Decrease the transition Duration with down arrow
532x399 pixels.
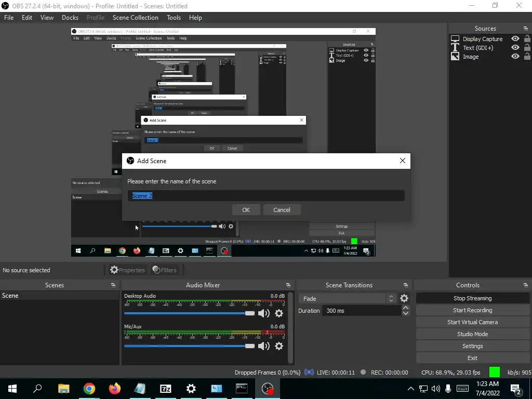[x=405, y=313]
